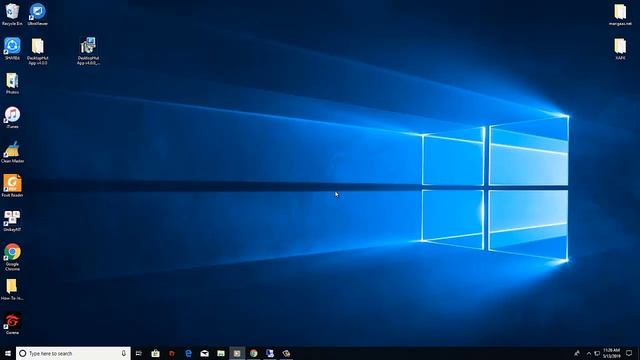Select the Clean Master desktop shortcut
Screen dimensions: 640x360
[x=12, y=152]
